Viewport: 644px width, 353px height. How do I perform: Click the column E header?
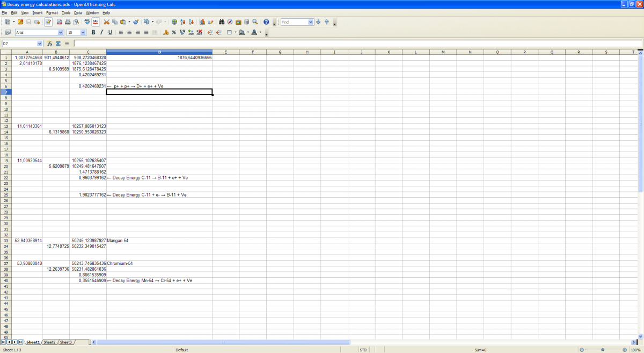coord(225,52)
